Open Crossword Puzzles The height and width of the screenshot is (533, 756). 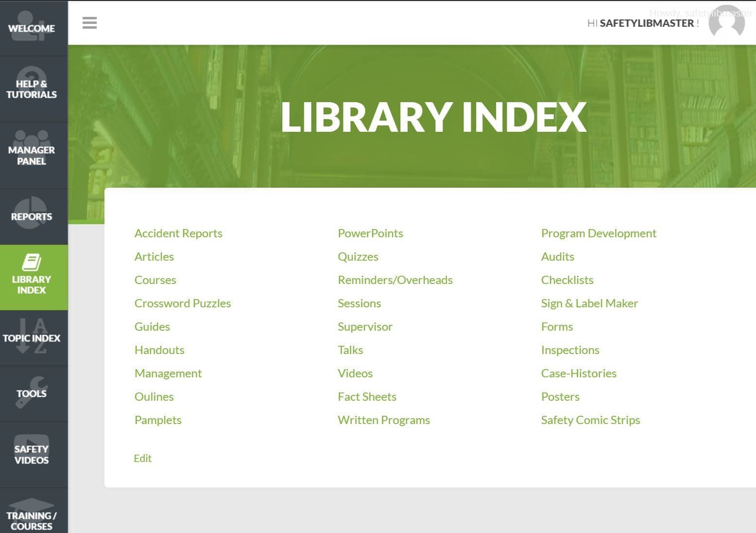(183, 303)
